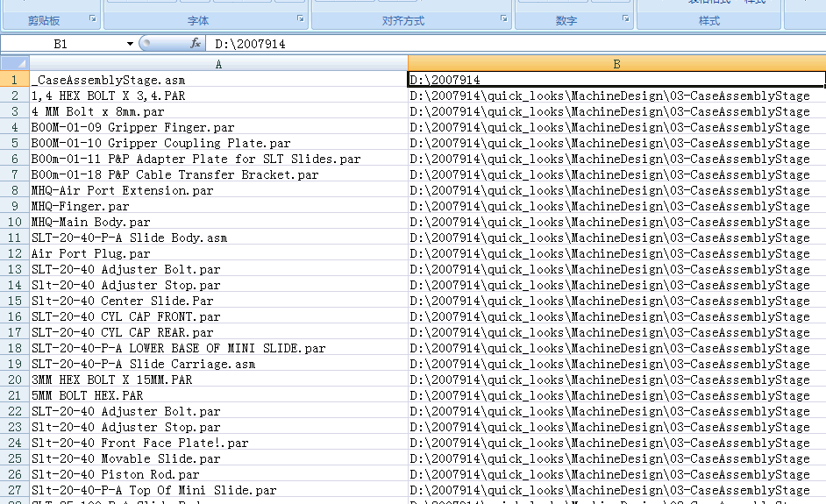This screenshot has height=504, width=826.
Task: Click cell Slt-20-40 Movable Slide.par
Action: point(218,458)
